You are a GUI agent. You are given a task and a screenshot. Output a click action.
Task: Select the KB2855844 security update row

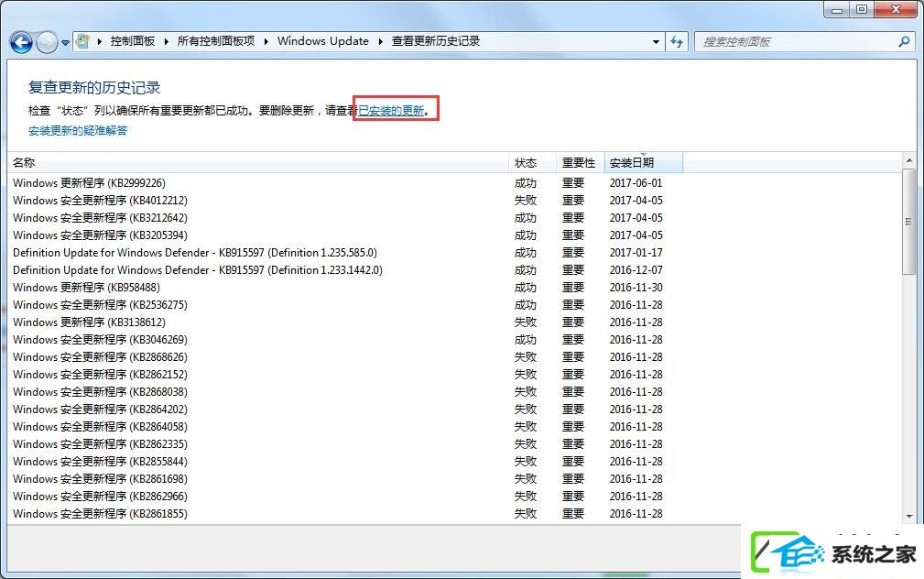click(454, 461)
